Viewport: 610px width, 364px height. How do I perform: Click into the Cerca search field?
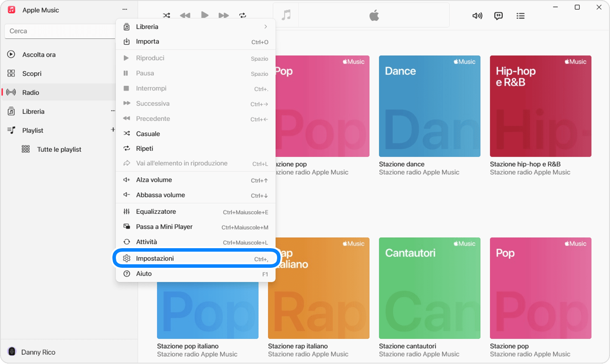[60, 31]
